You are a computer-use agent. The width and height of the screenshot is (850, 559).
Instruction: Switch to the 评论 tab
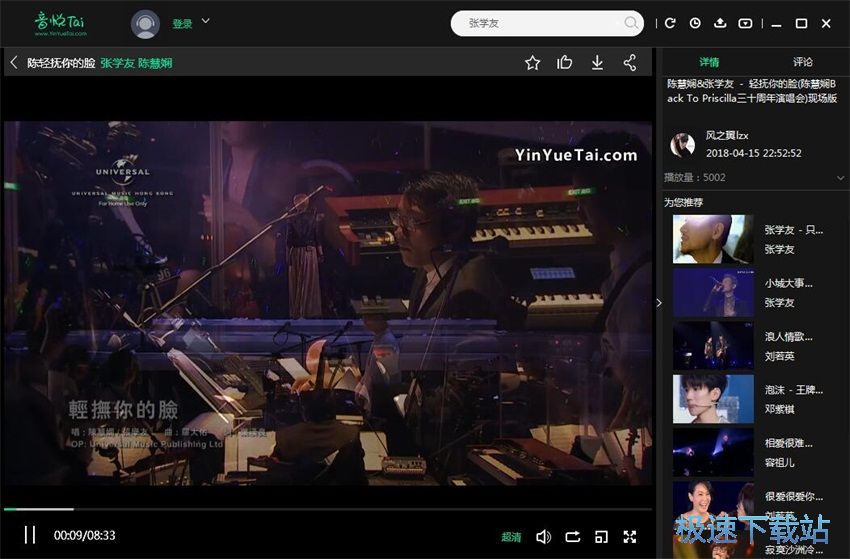802,62
